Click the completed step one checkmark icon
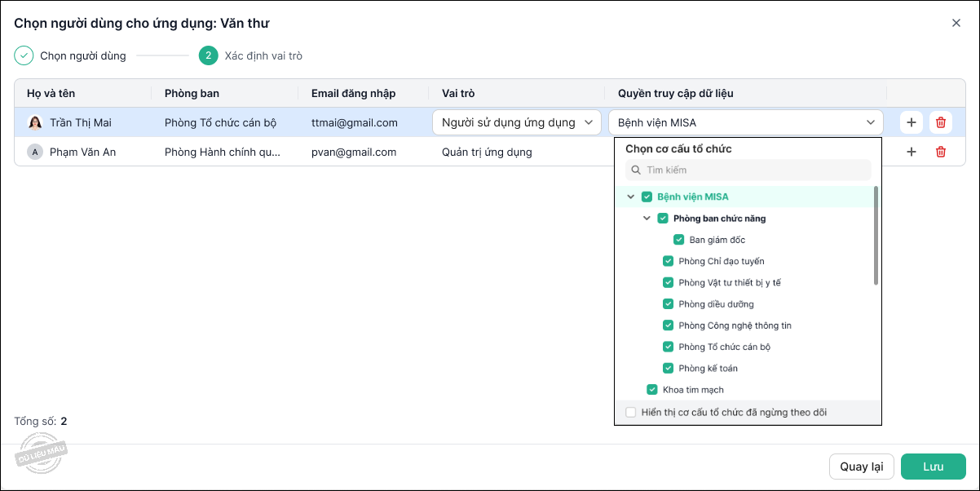 click(x=24, y=55)
